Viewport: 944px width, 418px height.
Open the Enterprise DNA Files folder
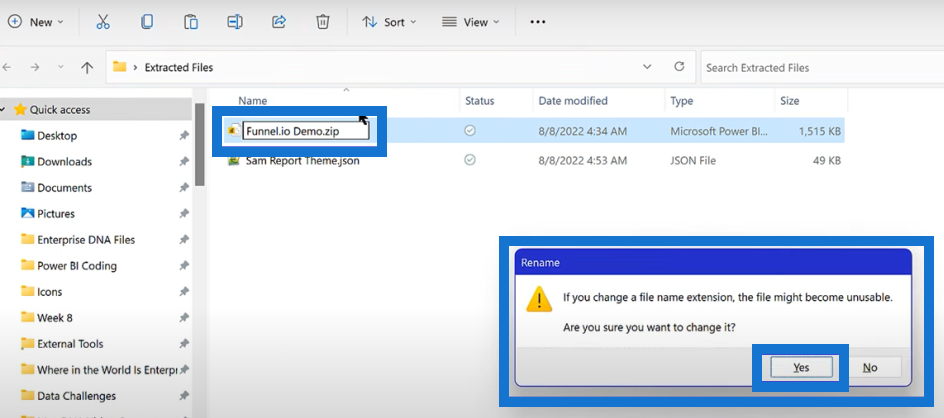(86, 240)
